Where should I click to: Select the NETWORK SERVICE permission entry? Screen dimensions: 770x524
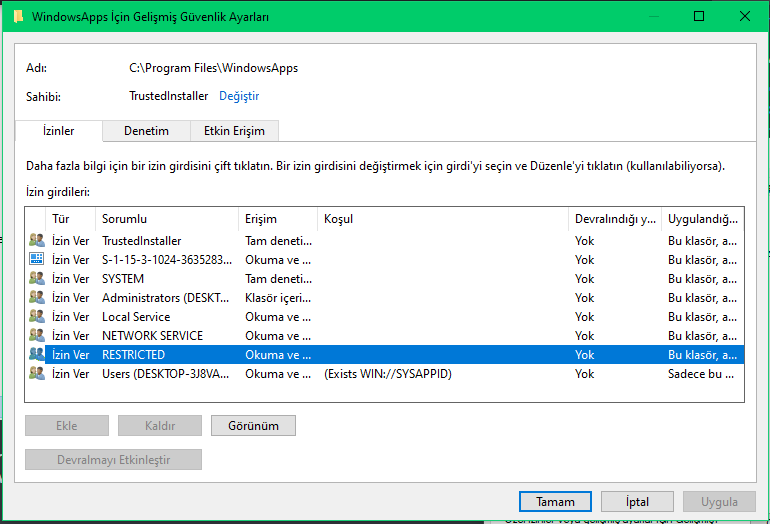click(385, 335)
